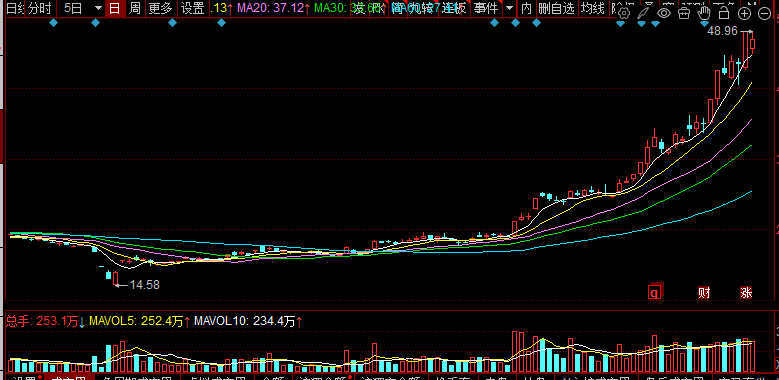The width and height of the screenshot is (779, 380).
Task: Toggle the eye visibility icon
Action: (x=664, y=13)
